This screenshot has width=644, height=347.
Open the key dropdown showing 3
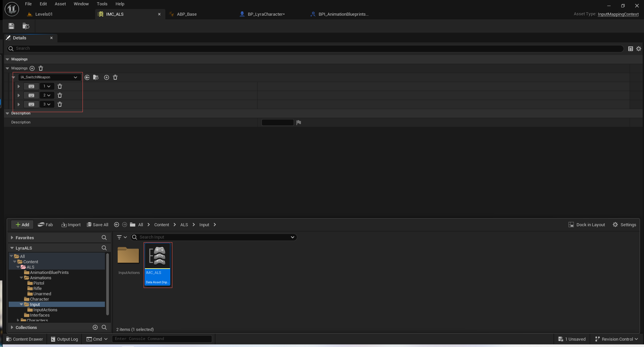click(47, 104)
